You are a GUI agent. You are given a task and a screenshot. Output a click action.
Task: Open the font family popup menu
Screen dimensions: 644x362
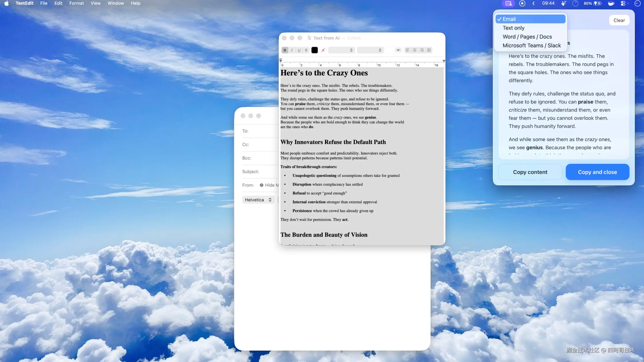(x=341, y=50)
